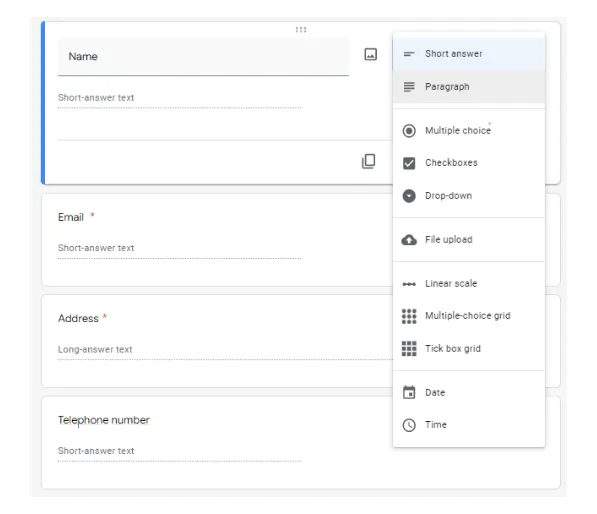Pick Tick box grid option
This screenshot has height=514, width=597.
point(469,349)
